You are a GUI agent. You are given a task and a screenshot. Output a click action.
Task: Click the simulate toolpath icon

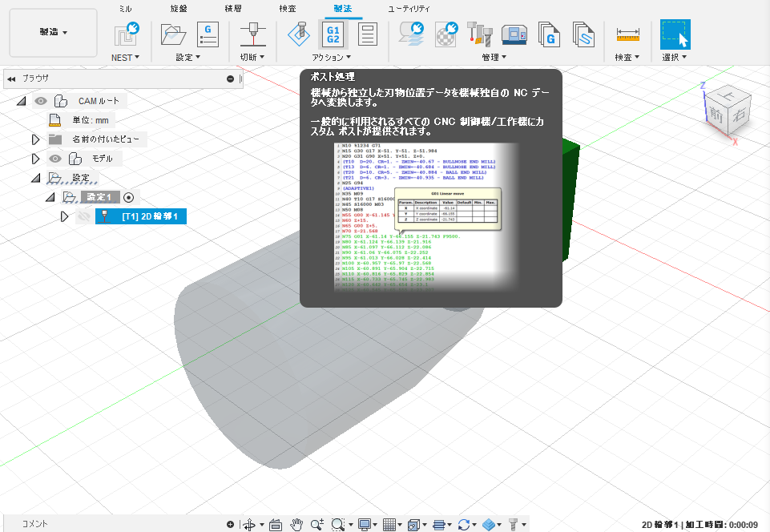click(299, 34)
